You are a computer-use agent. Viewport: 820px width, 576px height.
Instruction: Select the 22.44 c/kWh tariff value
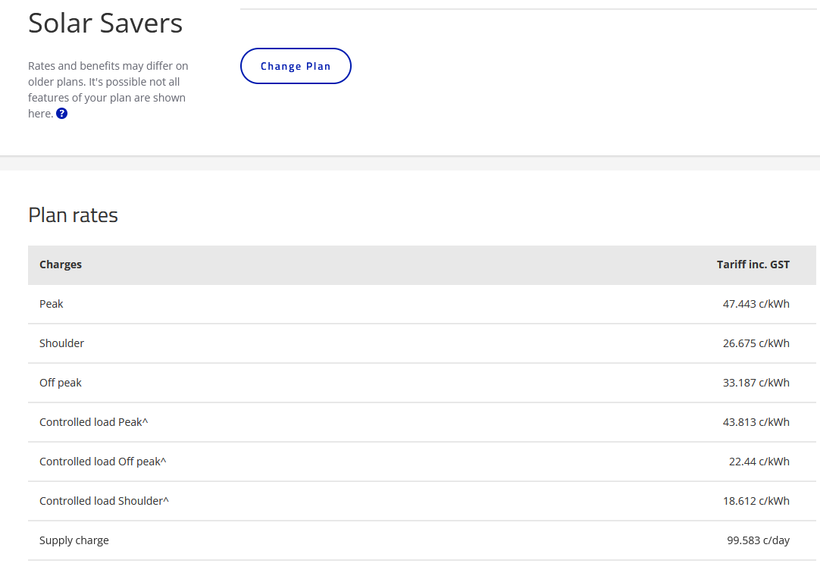click(x=758, y=462)
